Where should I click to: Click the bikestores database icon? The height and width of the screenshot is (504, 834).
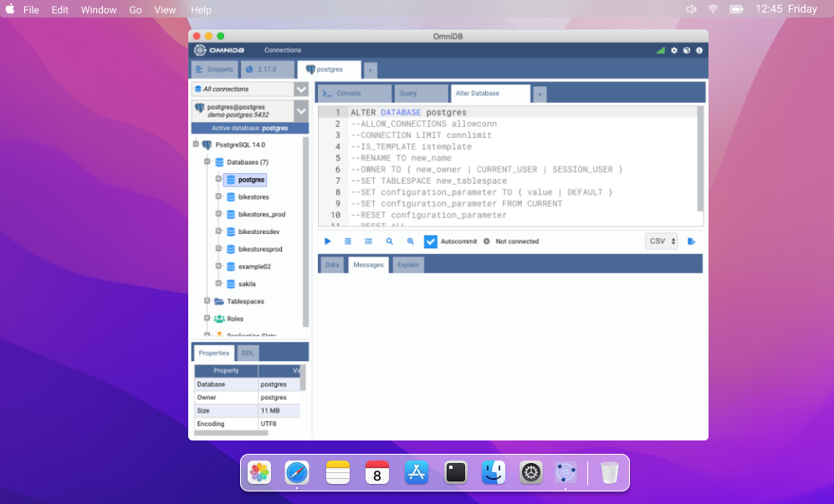[x=231, y=197]
